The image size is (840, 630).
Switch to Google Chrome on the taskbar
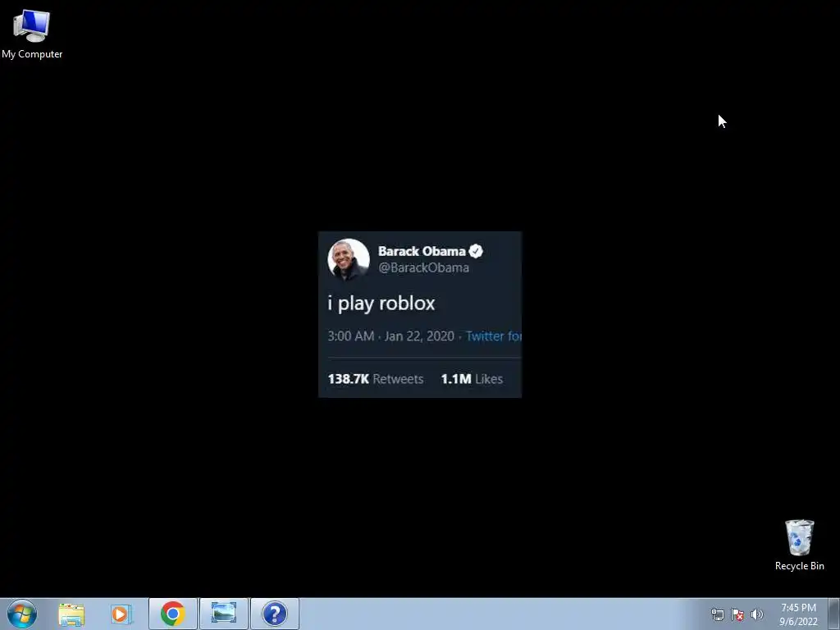(172, 614)
